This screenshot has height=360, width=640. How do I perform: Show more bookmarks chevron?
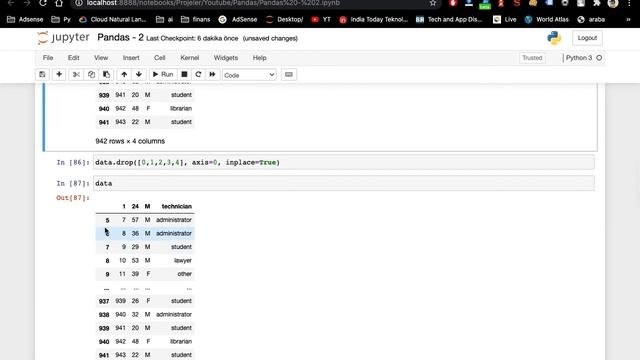click(628, 20)
